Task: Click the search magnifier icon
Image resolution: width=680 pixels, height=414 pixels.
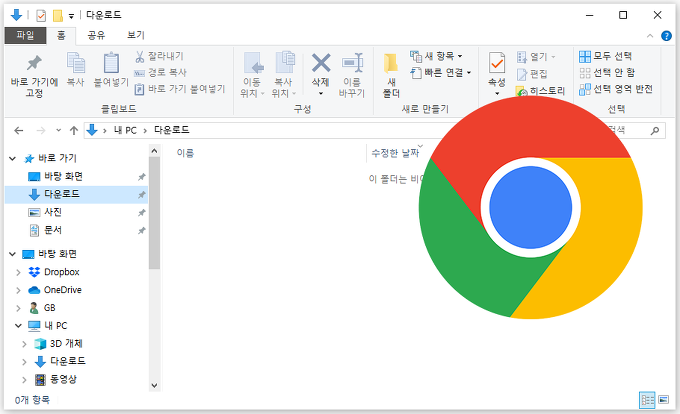Action: pyautogui.click(x=655, y=130)
